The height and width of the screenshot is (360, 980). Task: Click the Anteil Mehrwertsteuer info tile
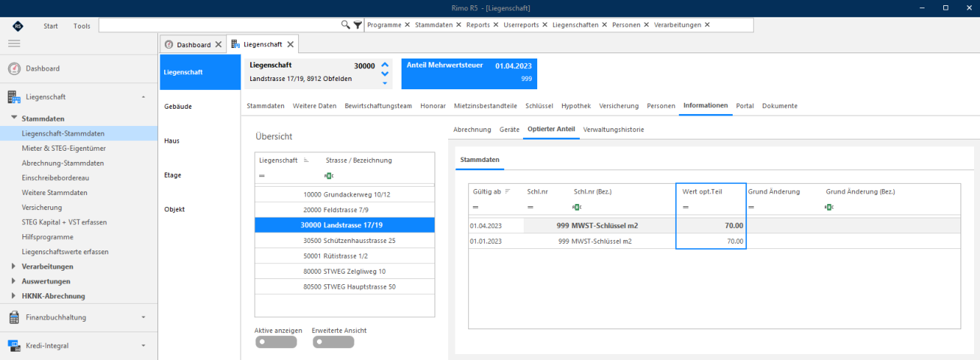click(469, 72)
